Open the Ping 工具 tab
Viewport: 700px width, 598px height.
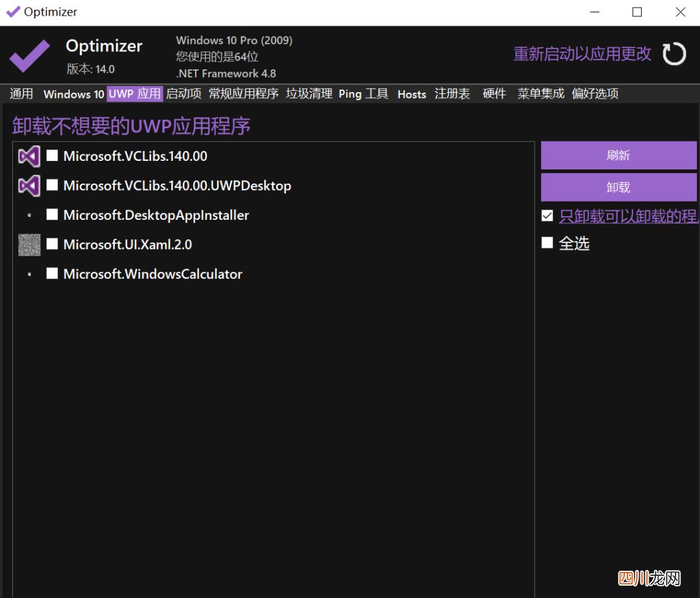click(x=364, y=94)
